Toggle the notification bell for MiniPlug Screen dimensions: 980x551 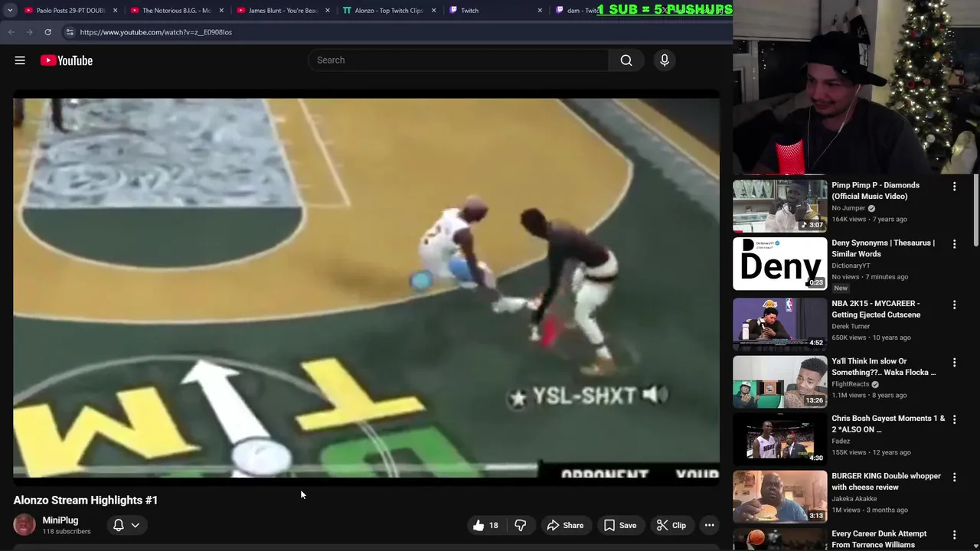(119, 525)
